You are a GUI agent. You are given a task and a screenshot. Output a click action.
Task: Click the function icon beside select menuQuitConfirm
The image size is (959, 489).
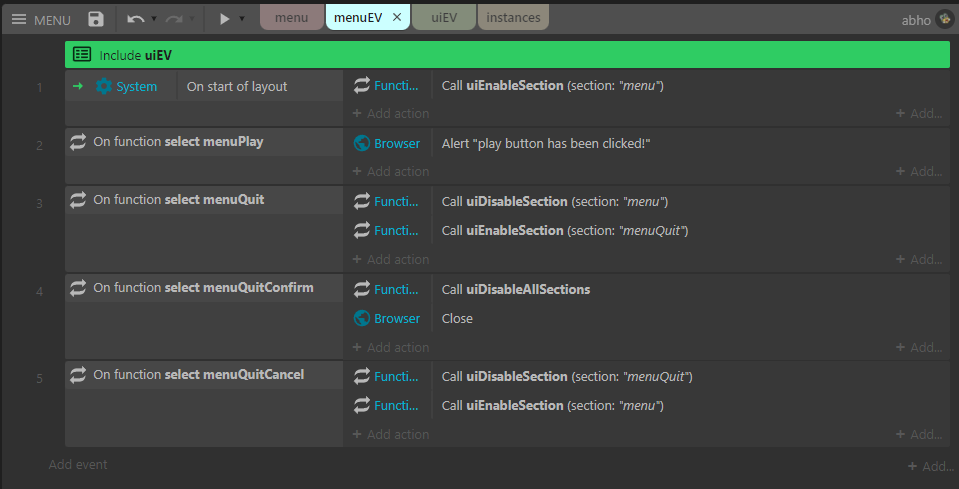click(x=78, y=288)
